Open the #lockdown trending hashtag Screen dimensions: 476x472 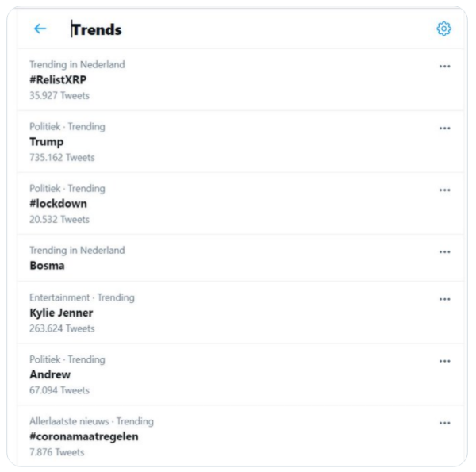tap(58, 204)
